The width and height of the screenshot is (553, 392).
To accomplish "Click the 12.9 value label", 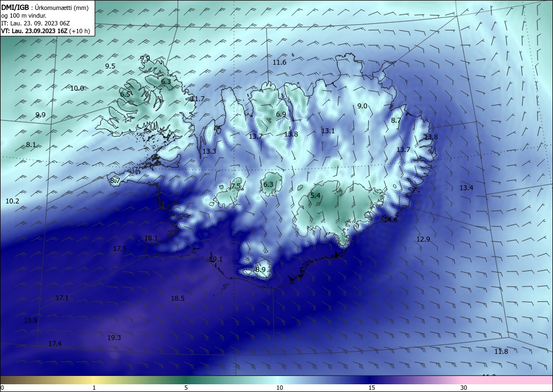I will [423, 239].
